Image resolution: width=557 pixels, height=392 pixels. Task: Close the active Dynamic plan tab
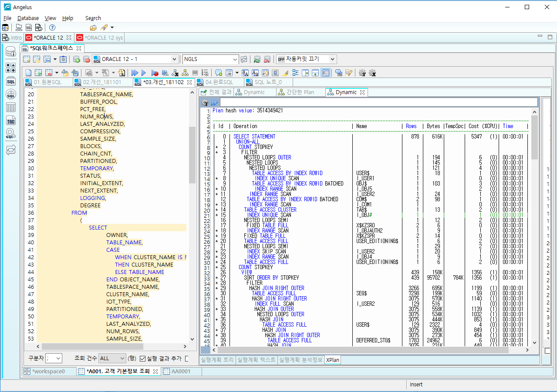[x=363, y=92]
